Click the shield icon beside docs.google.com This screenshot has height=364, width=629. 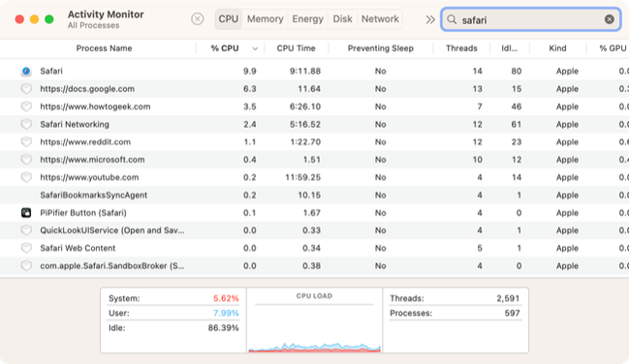click(x=26, y=89)
